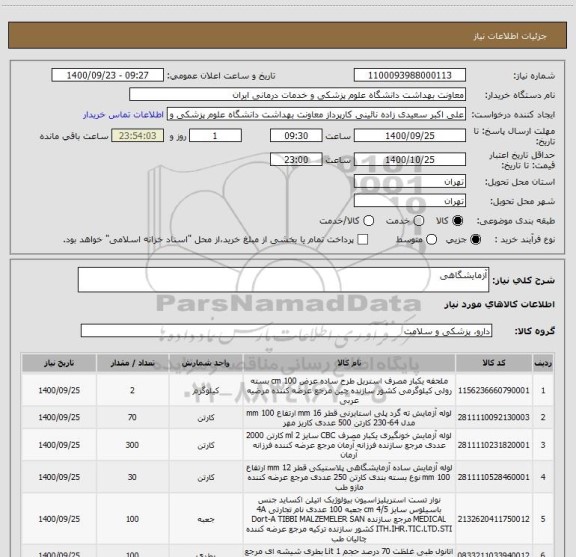Click item code 2132620411750012
The height and width of the screenshot is (557, 576).
coord(494,519)
